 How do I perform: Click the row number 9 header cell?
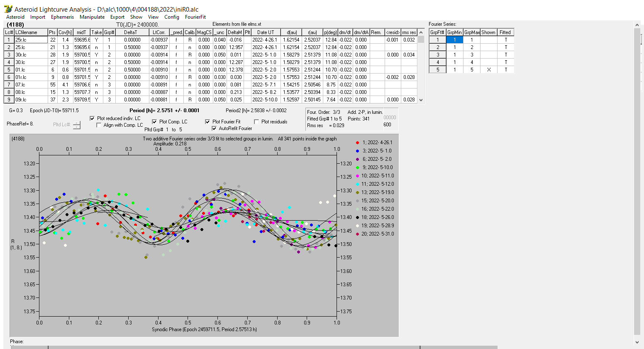[x=9, y=100]
